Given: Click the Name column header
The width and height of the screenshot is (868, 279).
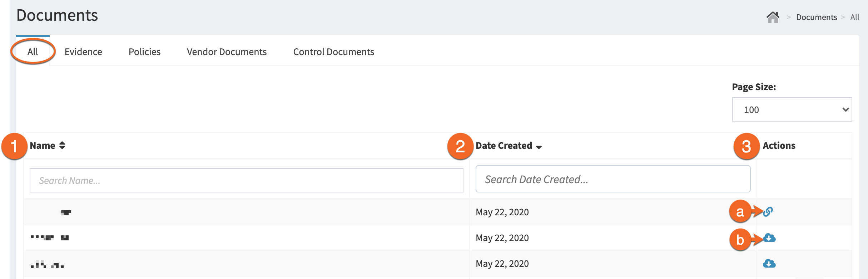Looking at the screenshot, I should point(43,146).
